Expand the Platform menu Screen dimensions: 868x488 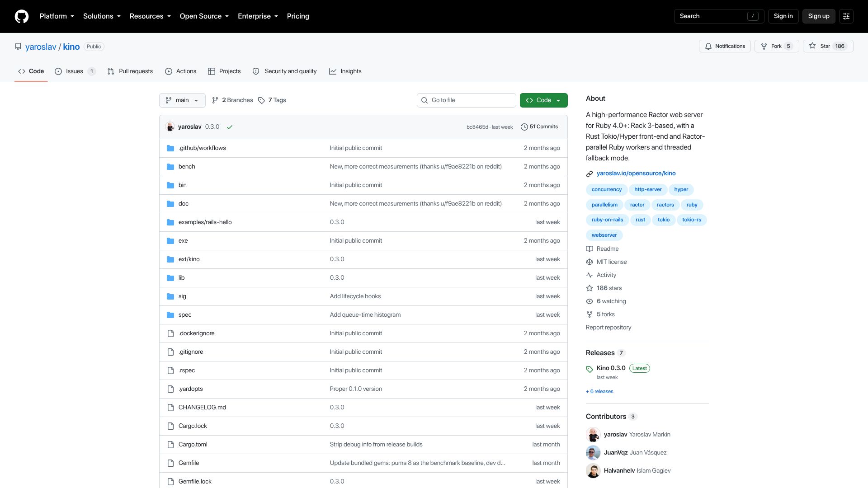click(57, 16)
